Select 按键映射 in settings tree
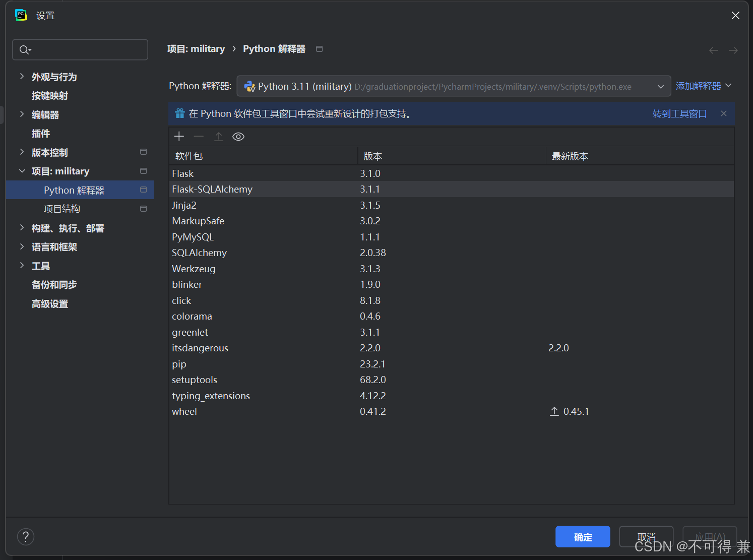This screenshot has height=560, width=753. pyautogui.click(x=50, y=96)
